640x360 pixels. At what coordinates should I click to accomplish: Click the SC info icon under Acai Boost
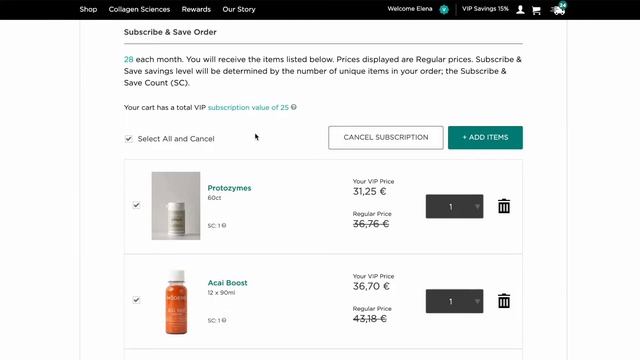pos(224,320)
